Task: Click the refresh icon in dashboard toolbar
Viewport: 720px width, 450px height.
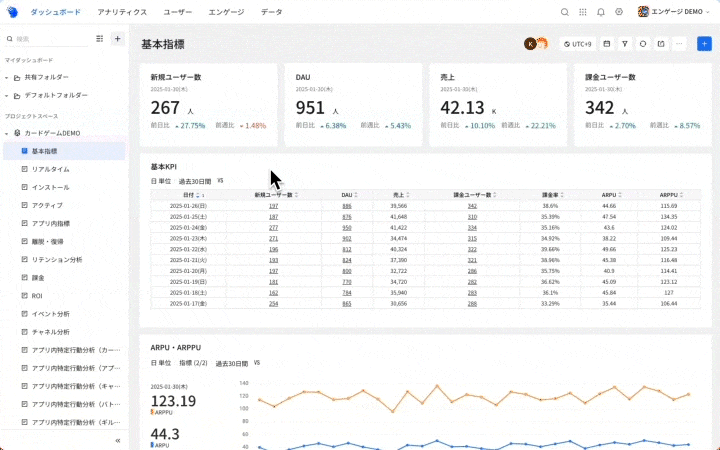Action: point(643,44)
